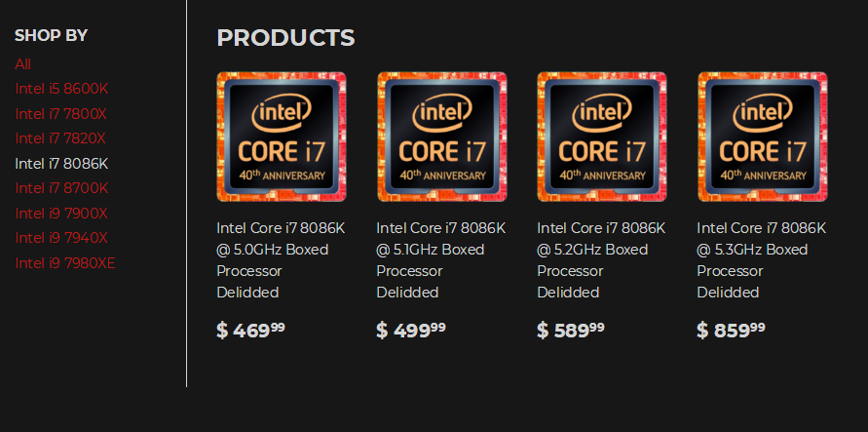Filter by Intel i9 7980XE
The width and height of the screenshot is (868, 432).
pos(65,263)
